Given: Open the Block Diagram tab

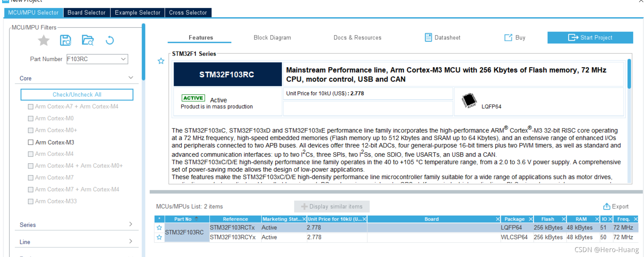Looking at the screenshot, I should tap(272, 38).
